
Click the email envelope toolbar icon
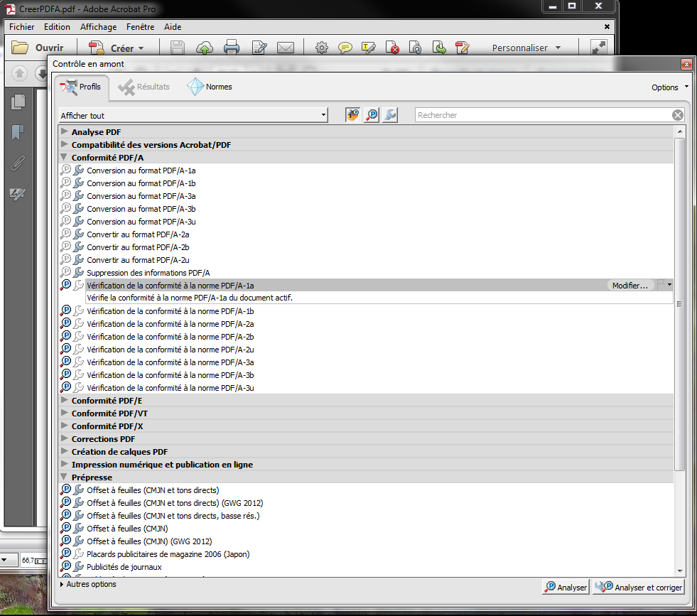(286, 48)
